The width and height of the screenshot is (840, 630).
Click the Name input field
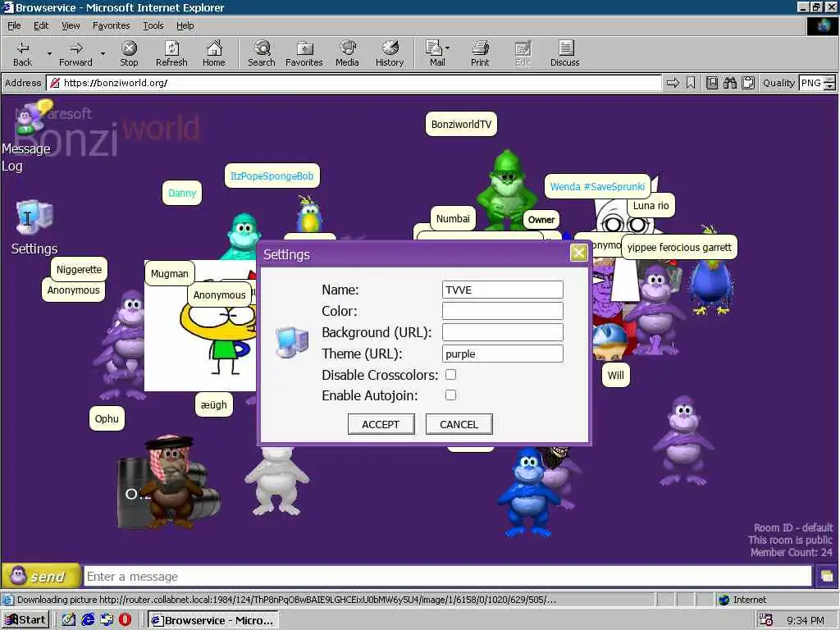click(x=503, y=290)
